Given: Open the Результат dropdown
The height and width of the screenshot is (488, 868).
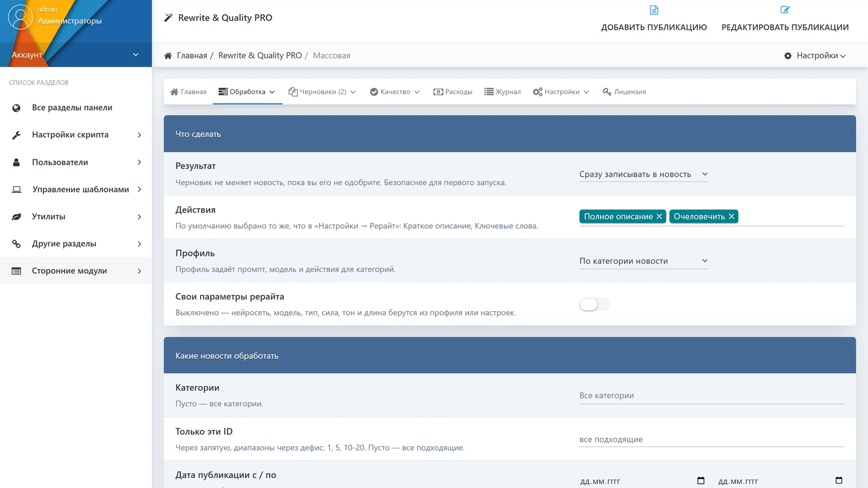Looking at the screenshot, I should (x=643, y=174).
